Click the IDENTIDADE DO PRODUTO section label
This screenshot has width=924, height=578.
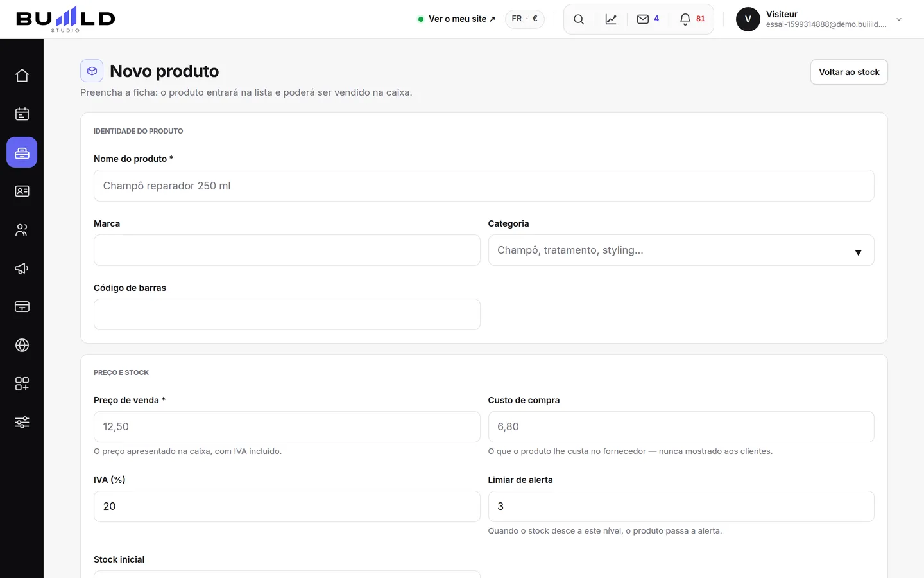tap(139, 131)
